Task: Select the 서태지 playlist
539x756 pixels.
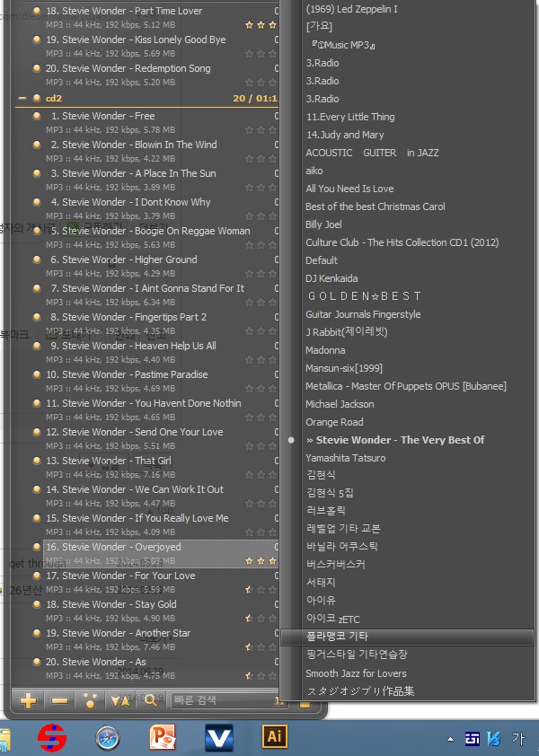Action: pyautogui.click(x=321, y=583)
